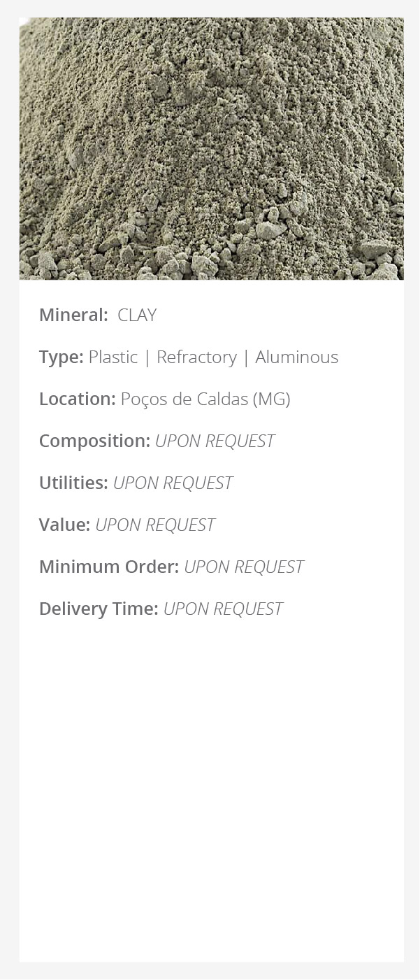Click Poços de Caldas (MG) location text
420x980 pixels.
click(205, 399)
